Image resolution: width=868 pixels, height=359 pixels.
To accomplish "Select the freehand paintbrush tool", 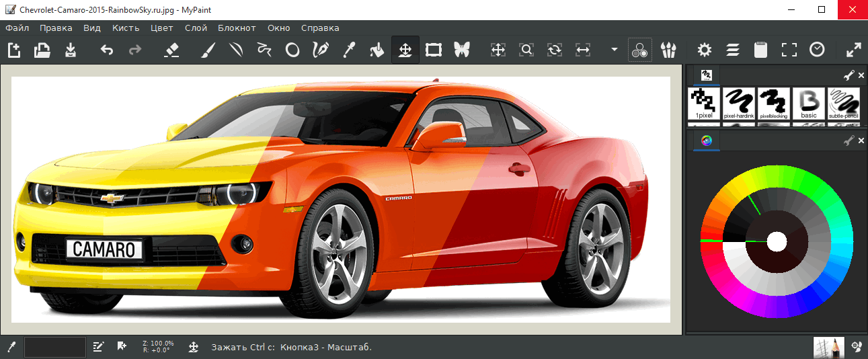I will 208,50.
